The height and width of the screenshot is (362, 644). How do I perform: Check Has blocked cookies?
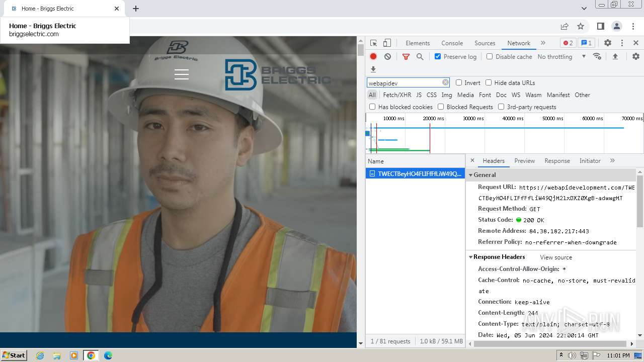[372, 107]
